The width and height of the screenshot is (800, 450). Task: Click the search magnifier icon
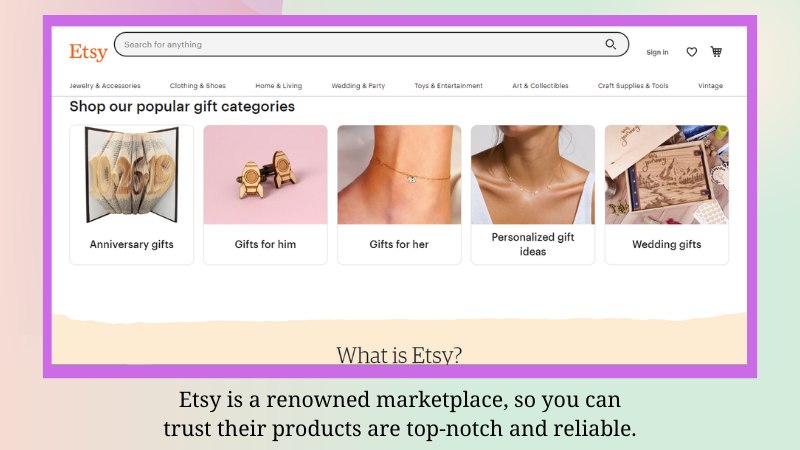click(610, 44)
